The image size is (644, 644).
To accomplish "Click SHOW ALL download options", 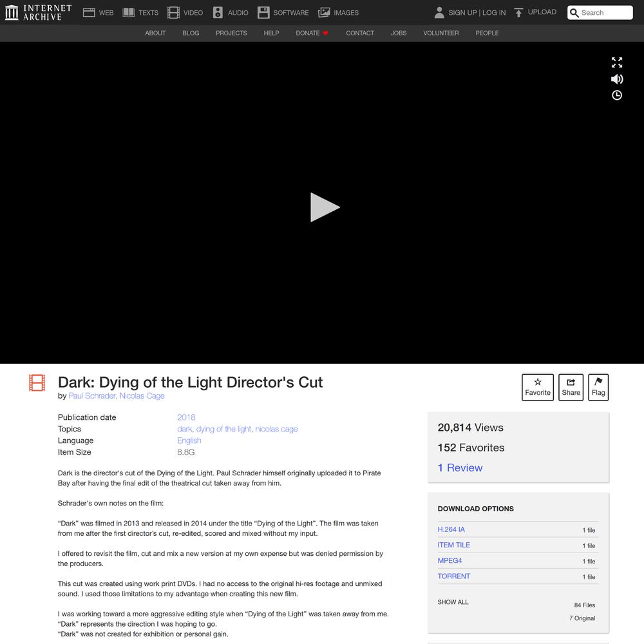I will click(453, 603).
